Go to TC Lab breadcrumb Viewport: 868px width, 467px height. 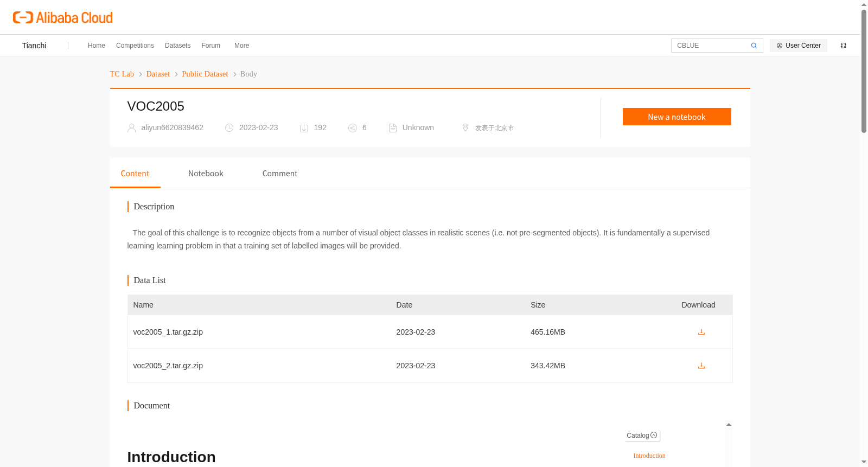(122, 74)
